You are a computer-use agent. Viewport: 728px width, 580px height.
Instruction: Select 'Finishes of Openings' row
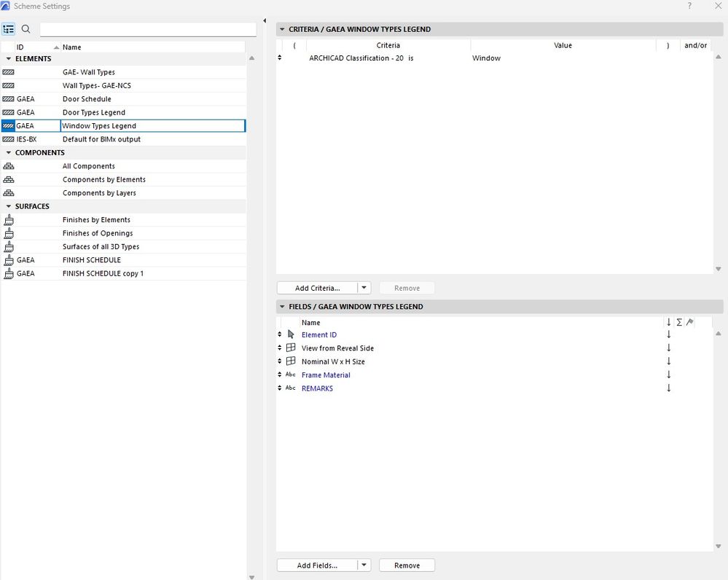(123, 234)
